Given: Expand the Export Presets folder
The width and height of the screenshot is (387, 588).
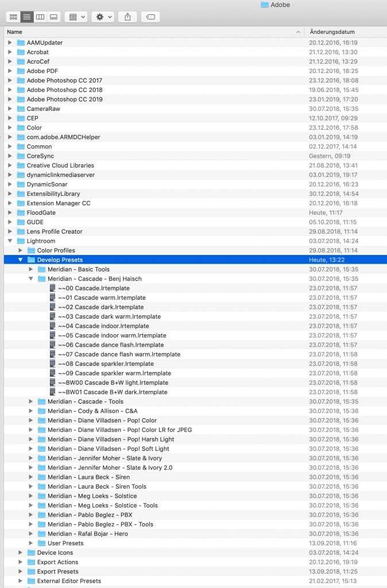Looking at the screenshot, I should coord(21,571).
